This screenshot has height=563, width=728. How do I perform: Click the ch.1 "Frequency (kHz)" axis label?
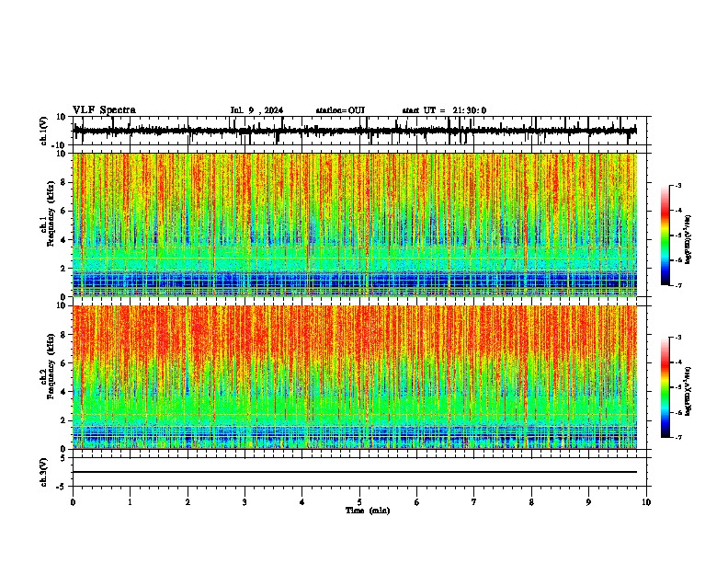coord(51,214)
